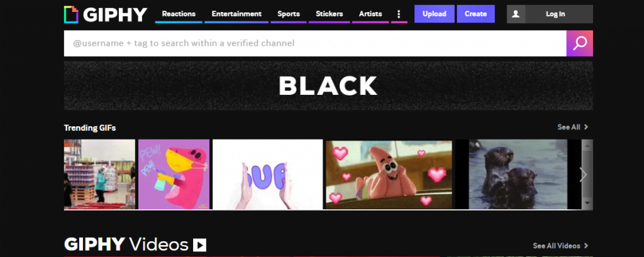
Task: Open the Stickers category
Action: coord(330,14)
